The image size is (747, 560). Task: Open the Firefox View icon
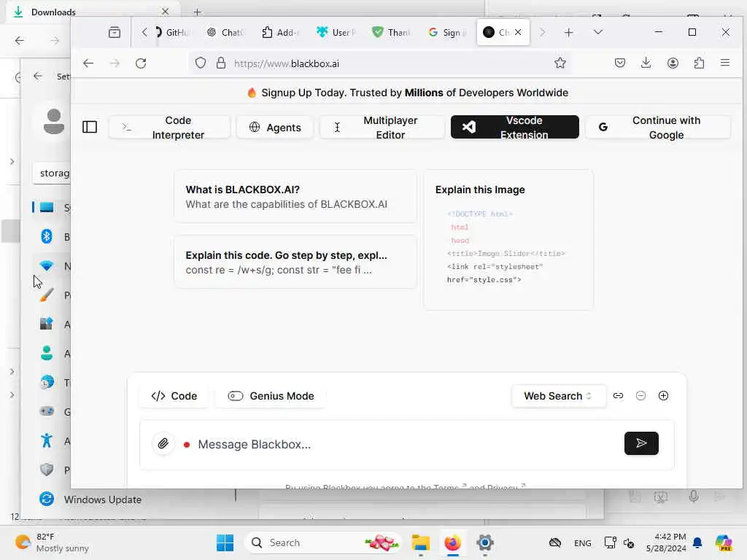coord(115,32)
